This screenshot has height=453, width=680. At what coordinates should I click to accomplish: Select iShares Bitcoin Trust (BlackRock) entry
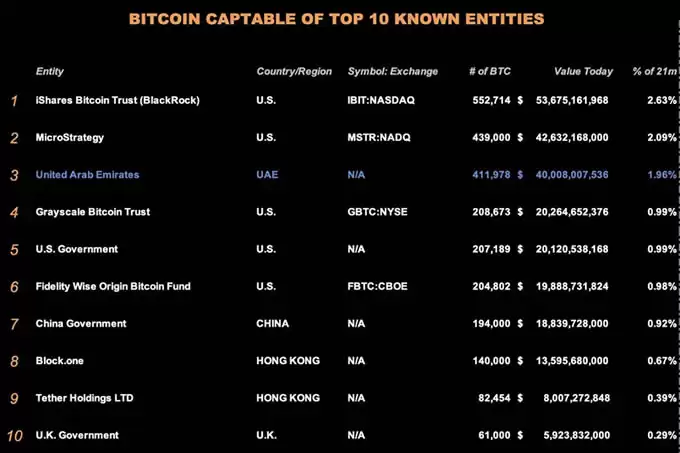pos(118,100)
